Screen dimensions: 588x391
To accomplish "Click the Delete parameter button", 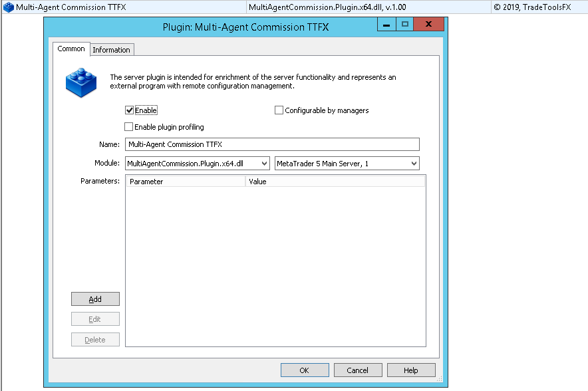I will (95, 340).
